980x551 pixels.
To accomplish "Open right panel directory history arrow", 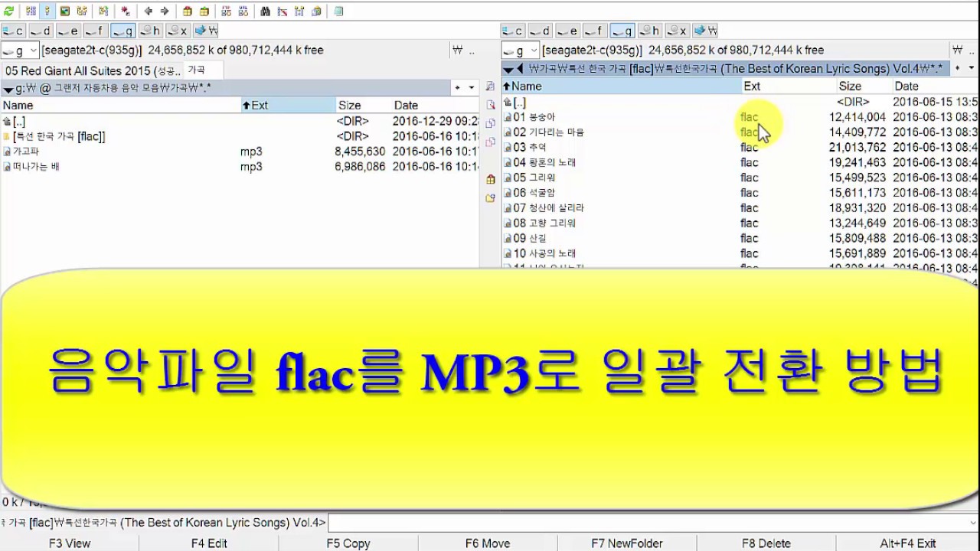I will (971, 69).
